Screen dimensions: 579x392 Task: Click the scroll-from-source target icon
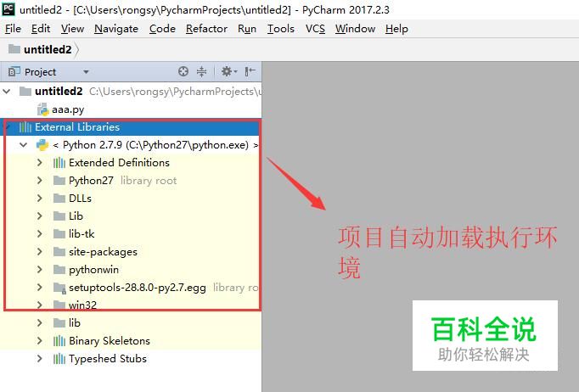(183, 71)
